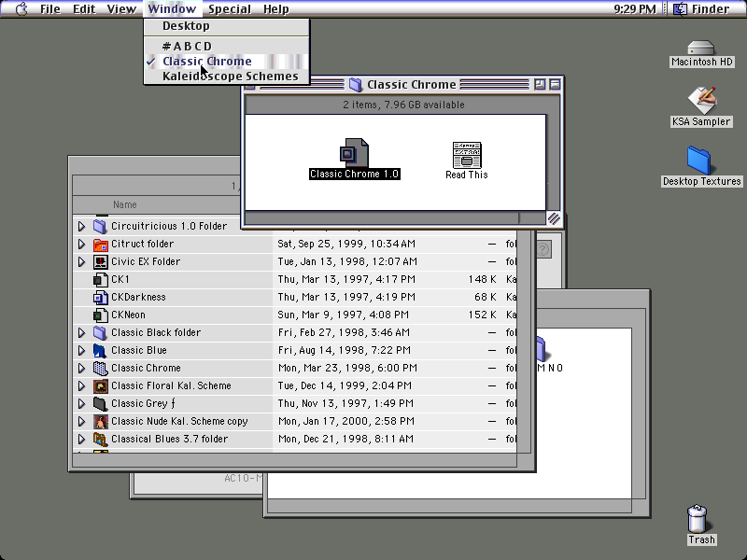
Task: Click the vertical scrollbar of the list window
Action: point(524,341)
